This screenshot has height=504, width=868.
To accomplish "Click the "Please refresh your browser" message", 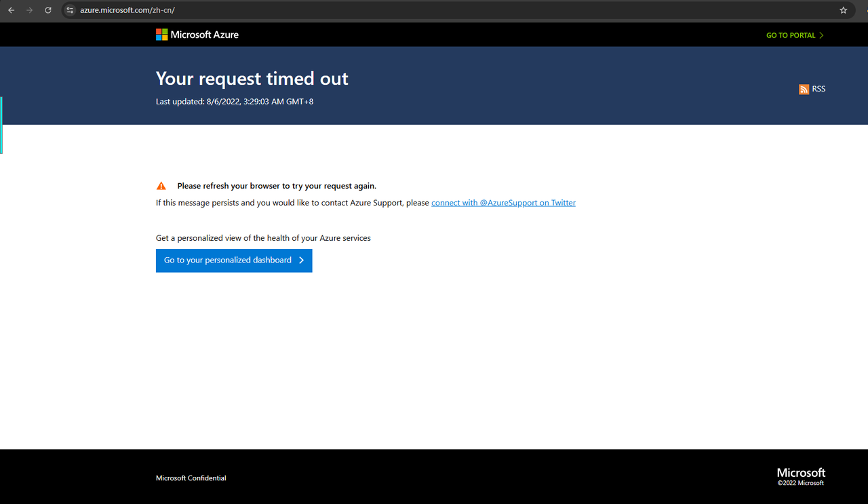I will tap(277, 186).
